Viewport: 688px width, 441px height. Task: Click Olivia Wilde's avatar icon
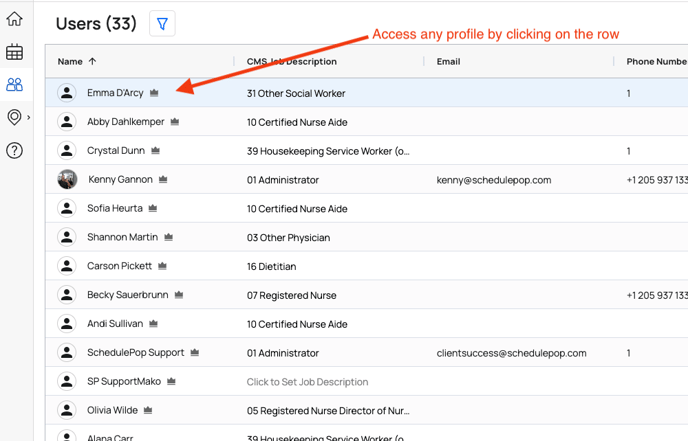click(x=67, y=410)
